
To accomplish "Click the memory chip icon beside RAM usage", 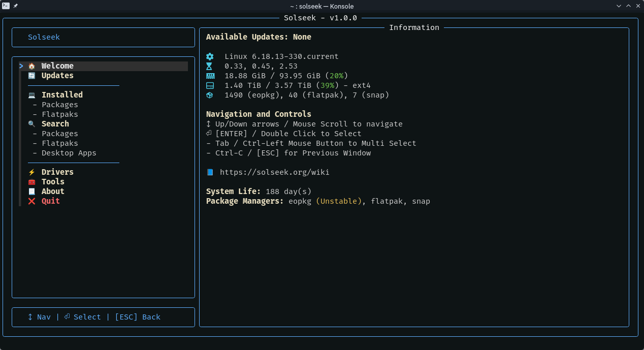I will pyautogui.click(x=210, y=76).
